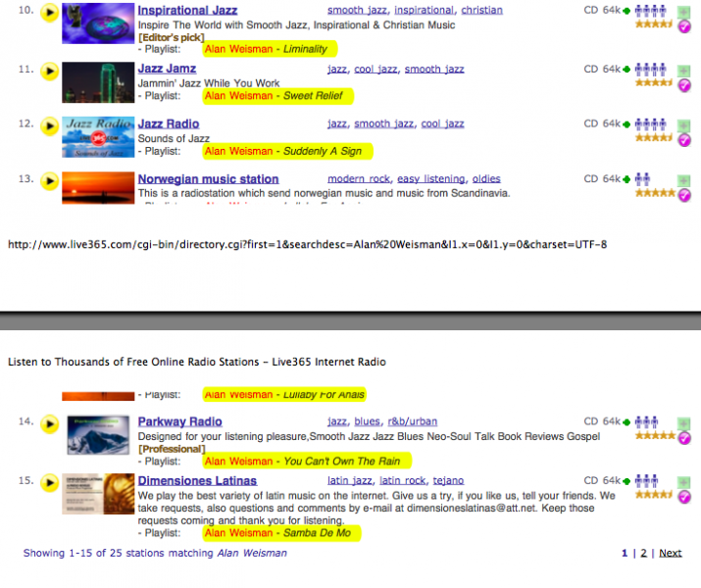
Task: Click the 'tejano' genre link
Action: (446, 481)
